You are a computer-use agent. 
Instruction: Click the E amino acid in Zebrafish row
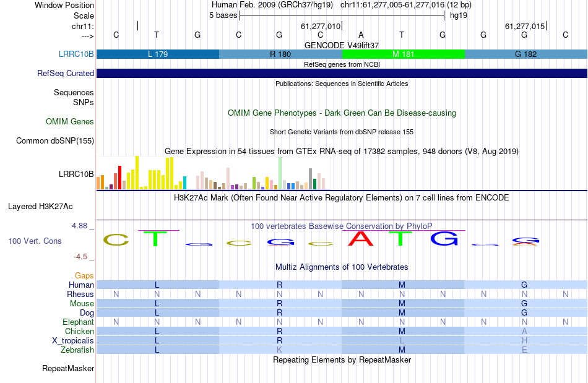[x=524, y=350]
